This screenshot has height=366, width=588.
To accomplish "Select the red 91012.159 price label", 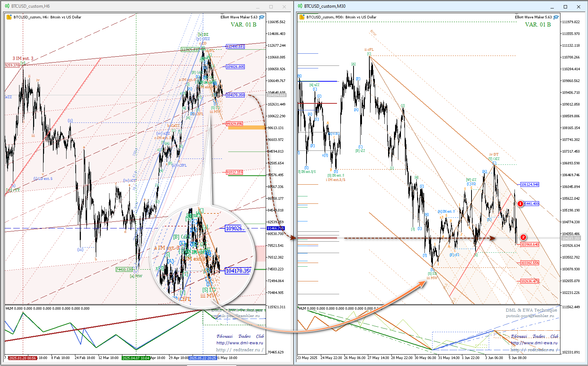I will click(234, 173).
